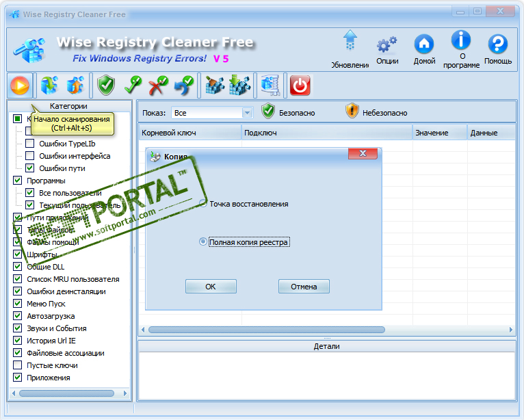Select Все пользователи tree item
The width and height of the screenshot is (524, 420).
click(x=70, y=193)
